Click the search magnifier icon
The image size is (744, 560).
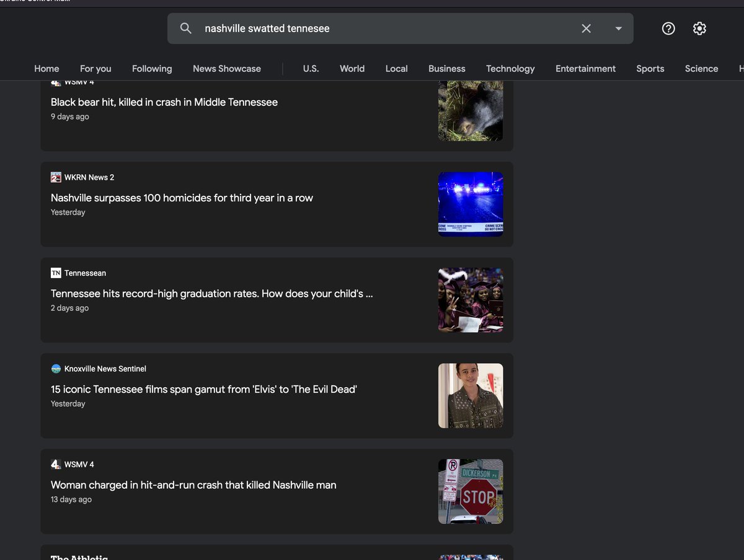185,28
